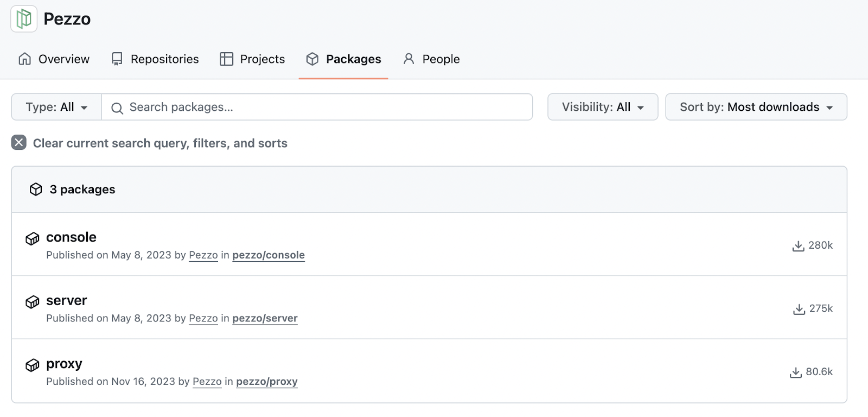Expand the Type: All dropdown
Screen dimensions: 868x417
(56, 107)
